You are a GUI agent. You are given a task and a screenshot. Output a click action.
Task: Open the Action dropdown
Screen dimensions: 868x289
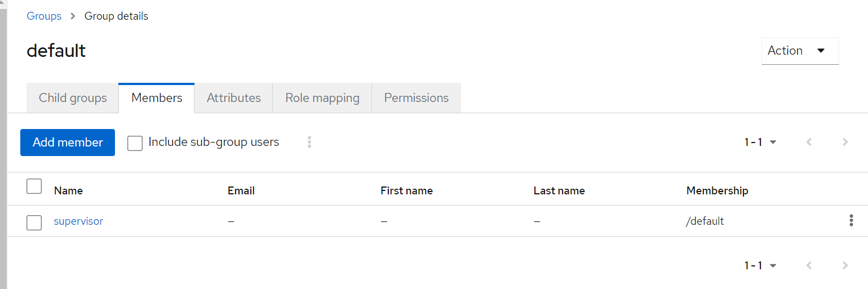(x=800, y=51)
